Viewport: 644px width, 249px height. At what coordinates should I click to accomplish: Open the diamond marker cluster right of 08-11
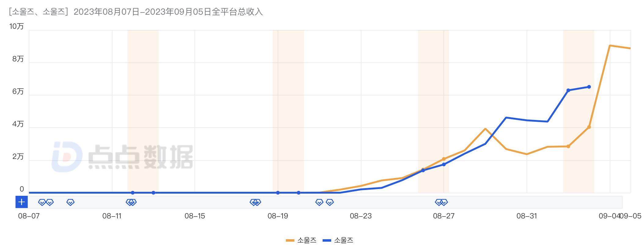point(131,202)
